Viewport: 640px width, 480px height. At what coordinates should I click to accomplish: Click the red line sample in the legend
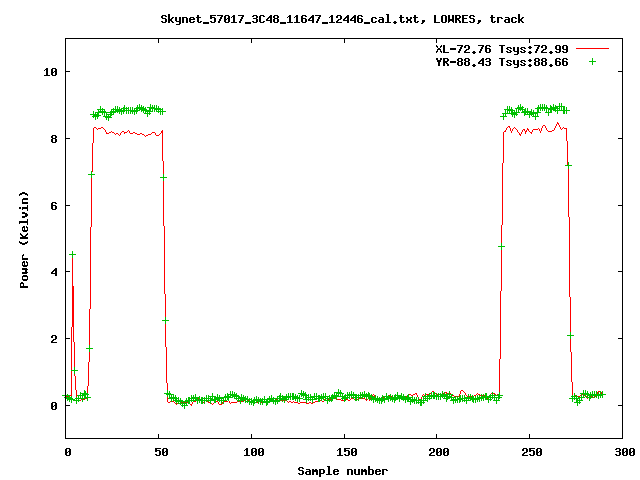coord(592,49)
